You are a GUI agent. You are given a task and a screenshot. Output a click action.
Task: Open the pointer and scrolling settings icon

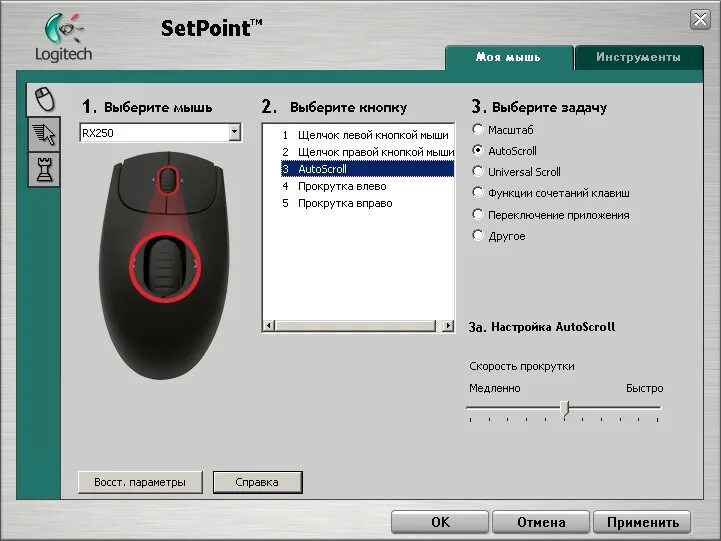pyautogui.click(x=44, y=134)
